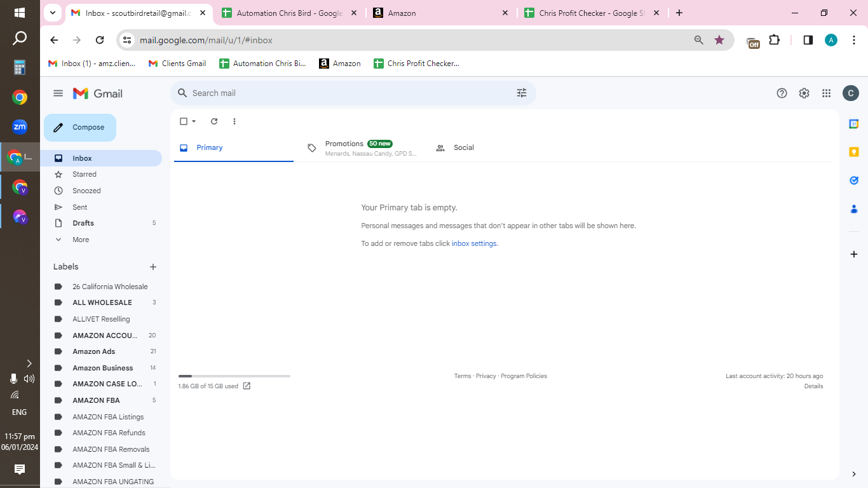868x488 pixels.
Task: Compose a new email
Action: click(80, 128)
